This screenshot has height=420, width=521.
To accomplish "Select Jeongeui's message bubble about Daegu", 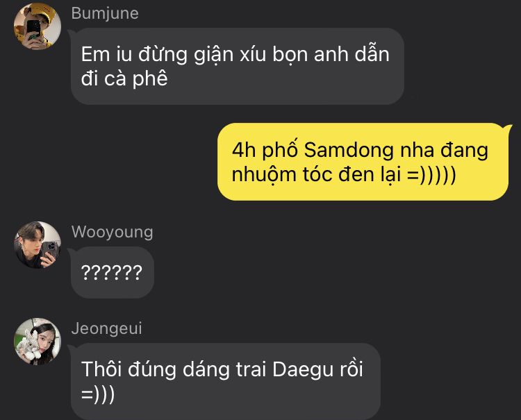I will [225, 382].
